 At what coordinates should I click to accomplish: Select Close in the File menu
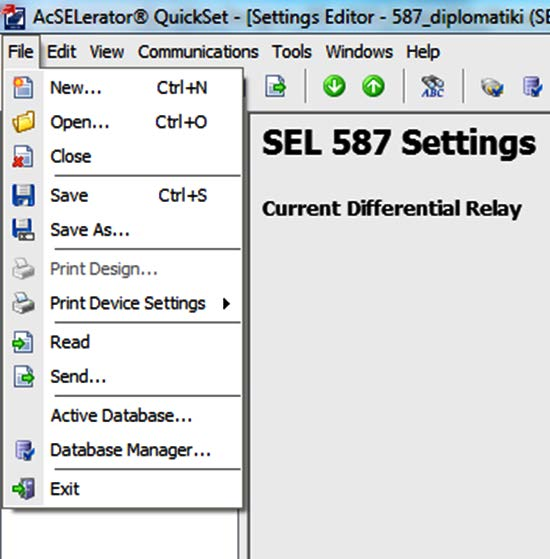pyautogui.click(x=123, y=156)
